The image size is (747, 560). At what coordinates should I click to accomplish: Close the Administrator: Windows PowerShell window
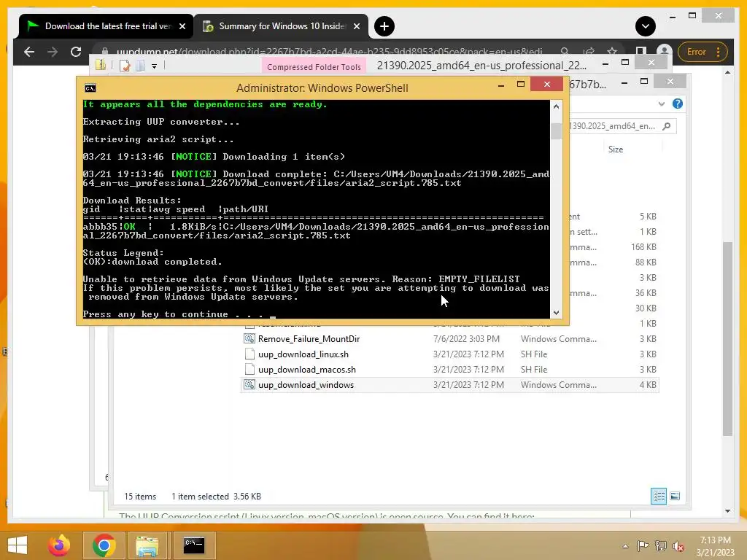[547, 85]
